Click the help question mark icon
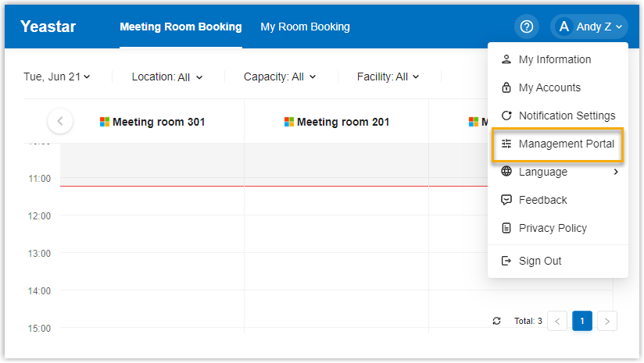Image resolution: width=644 pixels, height=363 pixels. 527,27
